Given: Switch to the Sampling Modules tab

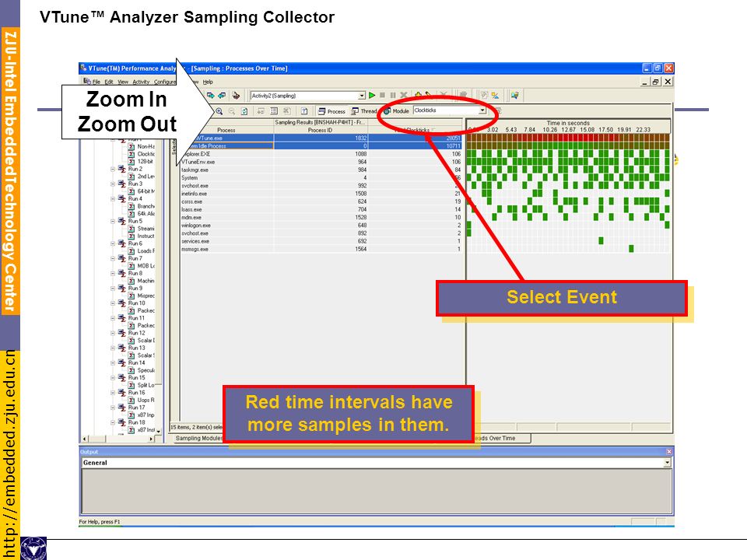Looking at the screenshot, I should pos(199,438).
